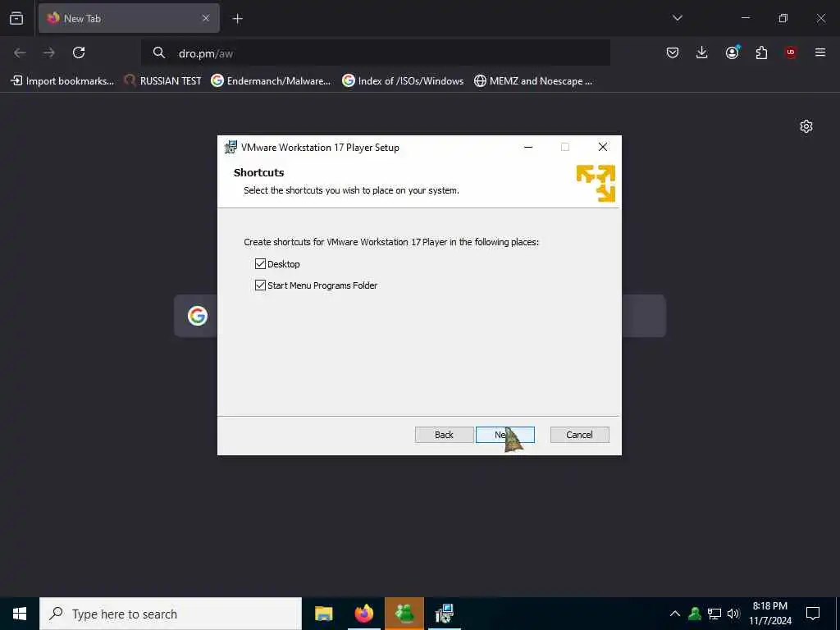Open the uBlock Origin extension icon
840x630 pixels.
pyautogui.click(x=791, y=52)
